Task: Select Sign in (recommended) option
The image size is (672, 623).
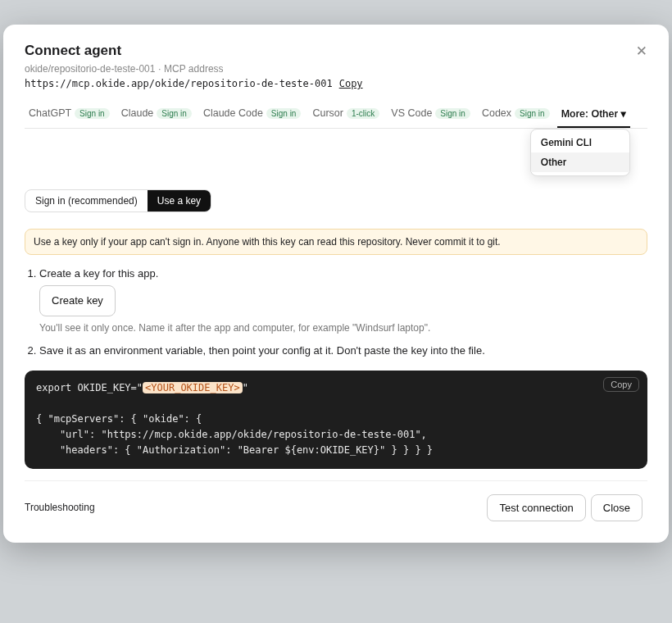Action: (86, 201)
